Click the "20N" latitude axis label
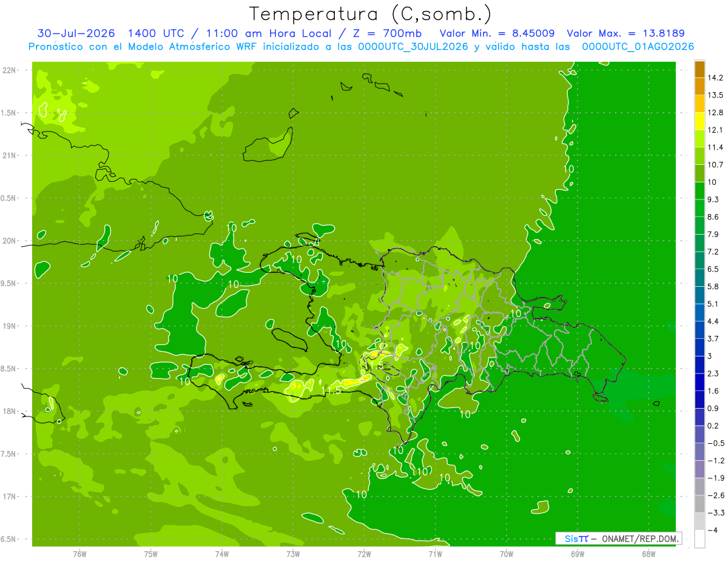This screenshot has width=728, height=562. [10, 241]
